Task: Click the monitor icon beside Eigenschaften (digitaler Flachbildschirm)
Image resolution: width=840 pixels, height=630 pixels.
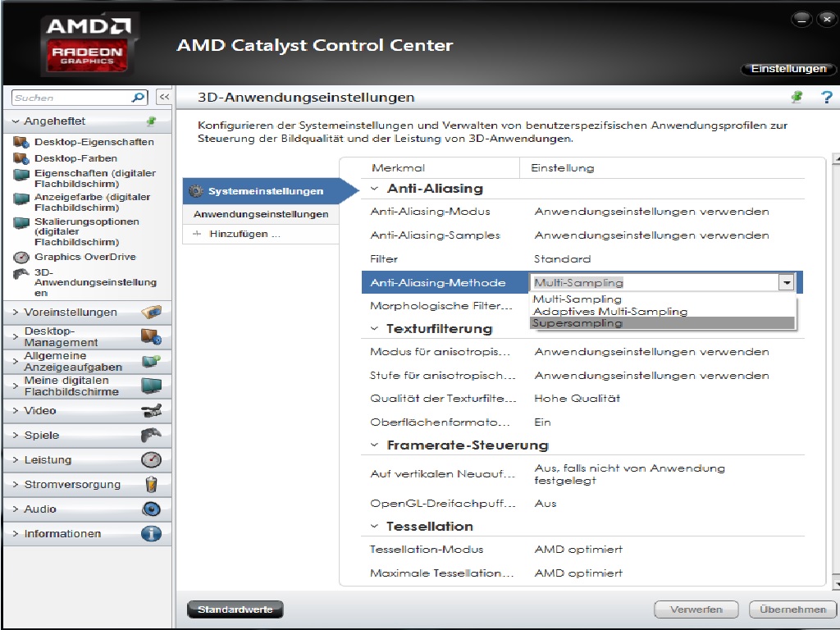Action: point(21,175)
